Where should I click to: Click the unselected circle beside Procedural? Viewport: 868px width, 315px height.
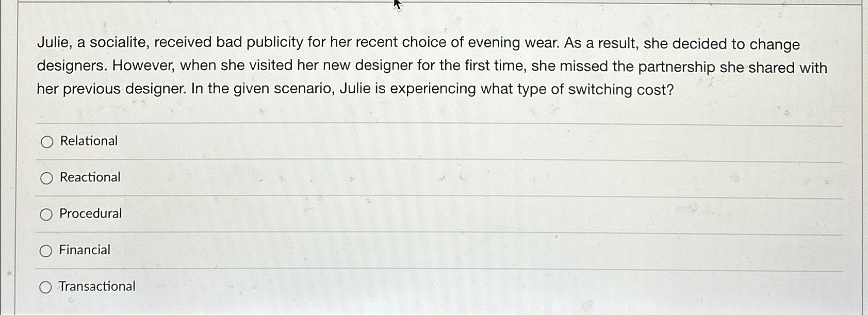pyautogui.click(x=47, y=213)
